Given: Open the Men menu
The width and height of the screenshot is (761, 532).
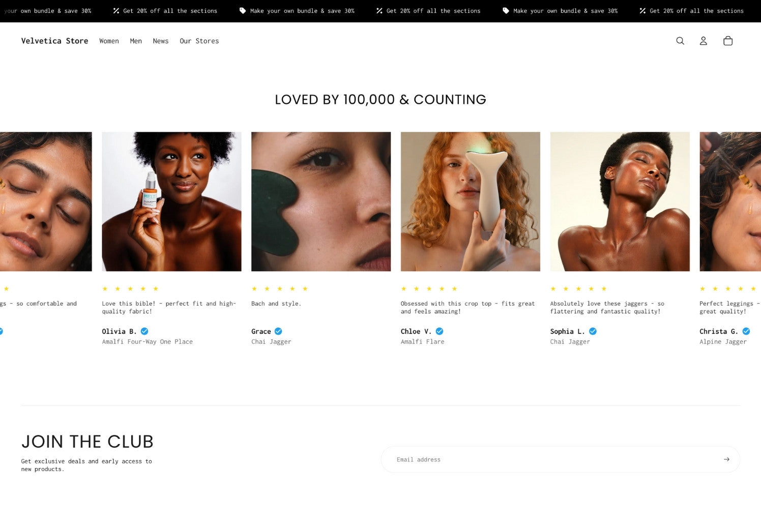Looking at the screenshot, I should (x=136, y=41).
